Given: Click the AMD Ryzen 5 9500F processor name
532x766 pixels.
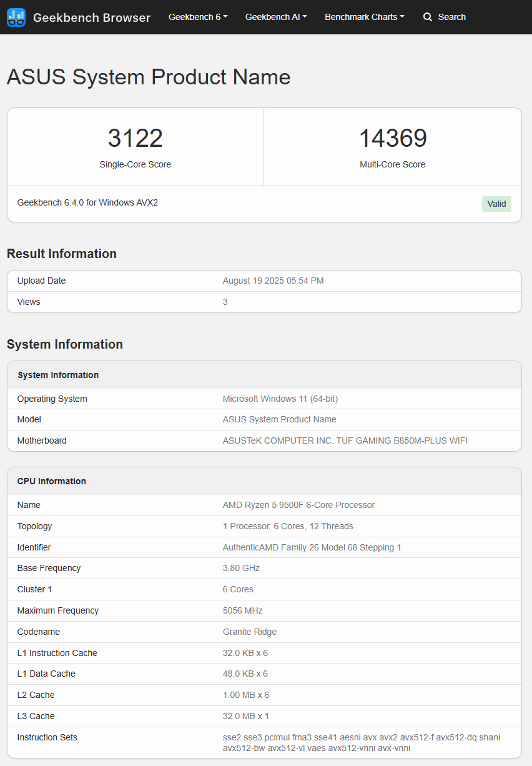Looking at the screenshot, I should point(298,505).
